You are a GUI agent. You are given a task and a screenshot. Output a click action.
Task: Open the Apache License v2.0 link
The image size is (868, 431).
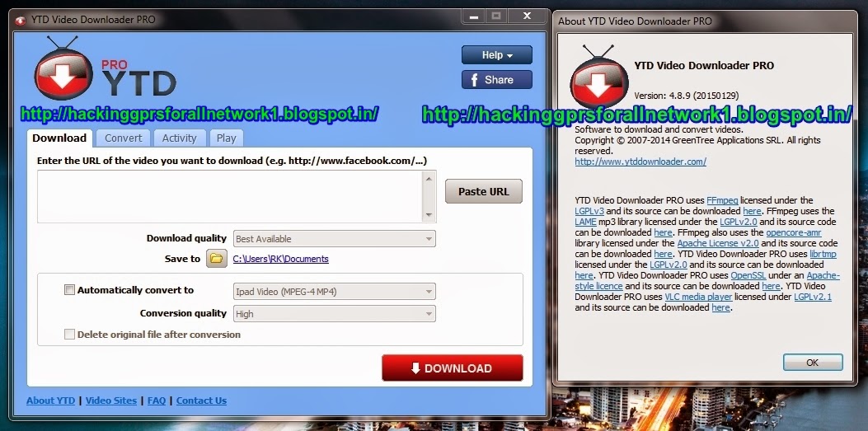coord(718,243)
